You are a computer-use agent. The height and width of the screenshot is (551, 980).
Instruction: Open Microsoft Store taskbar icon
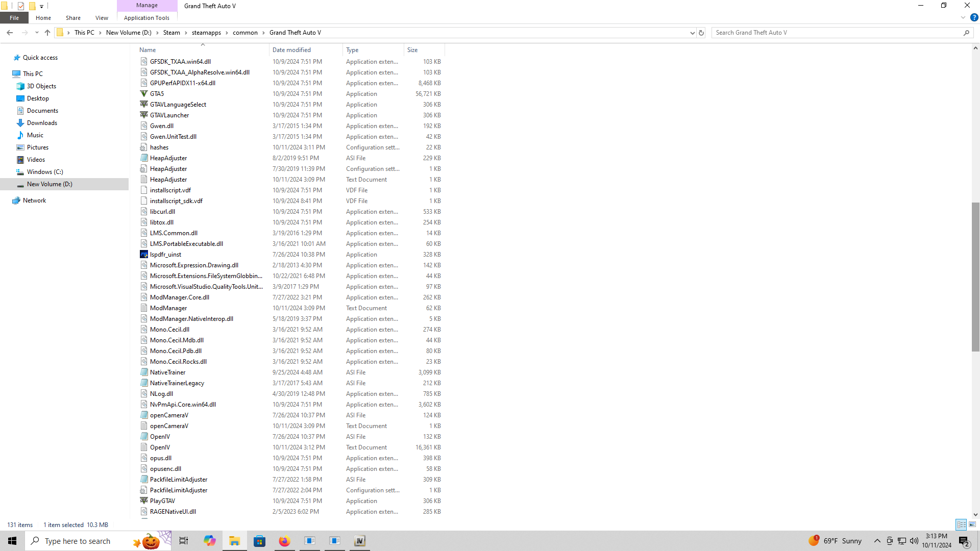click(x=259, y=541)
